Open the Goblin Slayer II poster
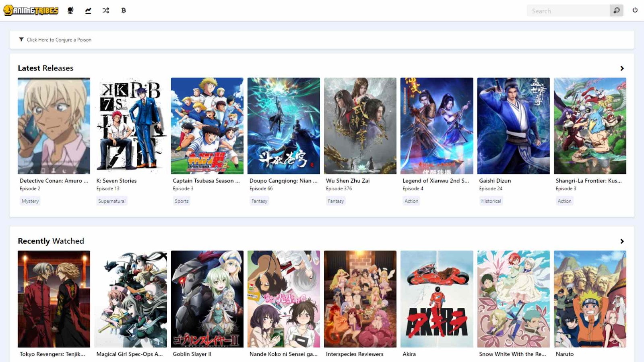Image resolution: width=644 pixels, height=362 pixels. click(207, 299)
